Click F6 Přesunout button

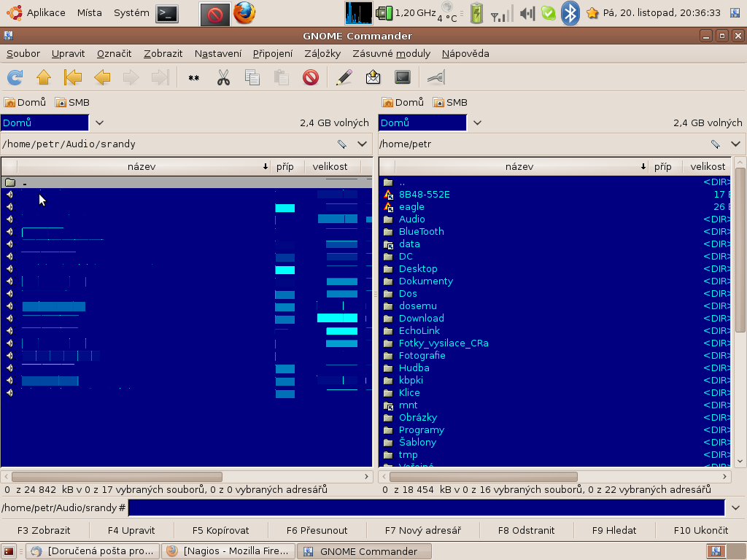317,531
